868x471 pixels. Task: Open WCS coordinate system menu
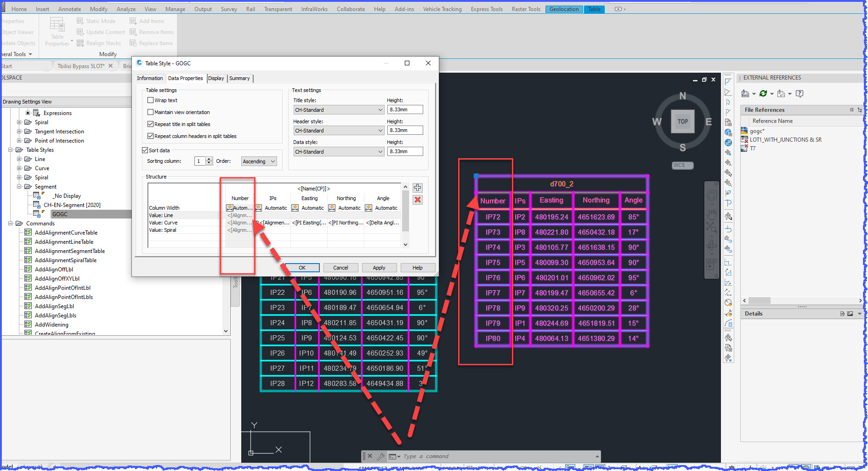pyautogui.click(x=682, y=165)
